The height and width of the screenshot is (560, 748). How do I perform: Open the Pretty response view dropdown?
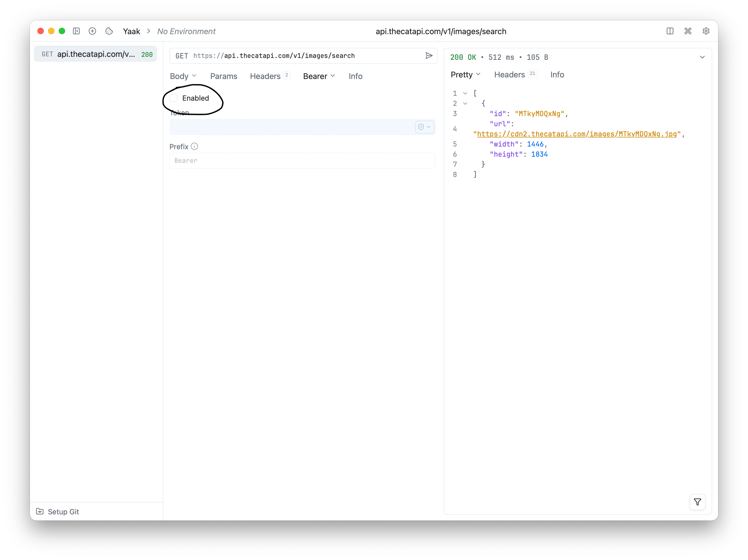(465, 74)
